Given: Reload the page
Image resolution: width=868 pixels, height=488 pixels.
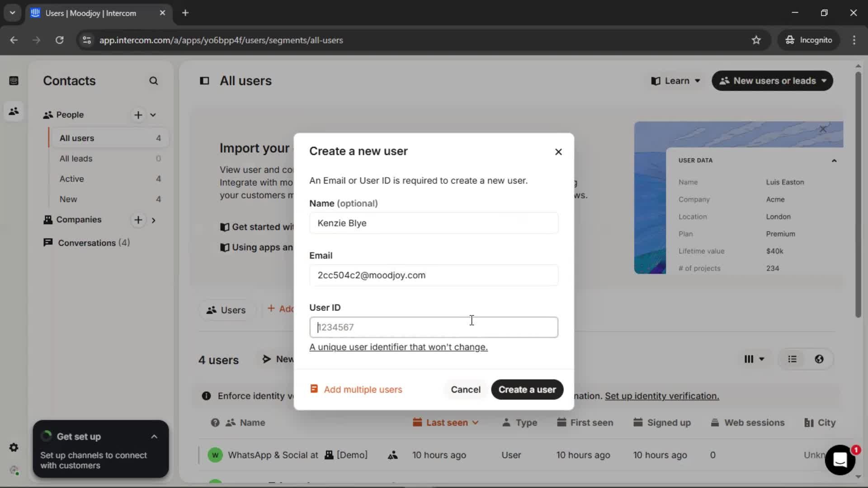Looking at the screenshot, I should pos(59,40).
